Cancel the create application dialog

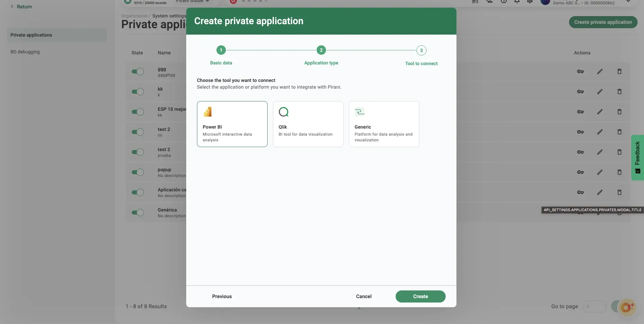(363, 296)
